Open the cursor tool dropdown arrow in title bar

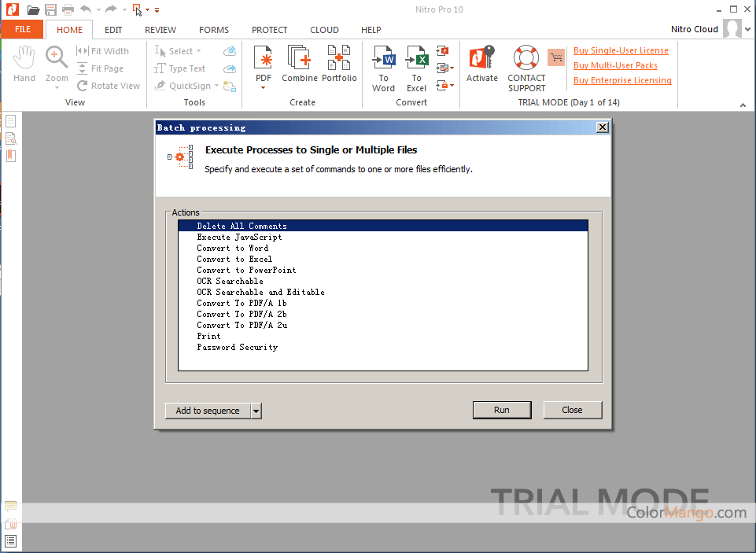point(148,9)
